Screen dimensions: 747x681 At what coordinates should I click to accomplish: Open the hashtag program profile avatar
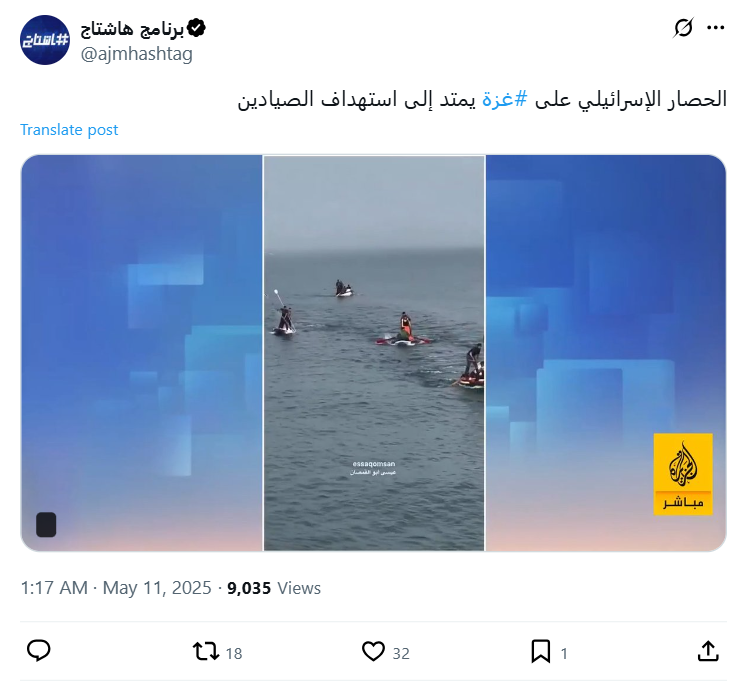(x=45, y=40)
